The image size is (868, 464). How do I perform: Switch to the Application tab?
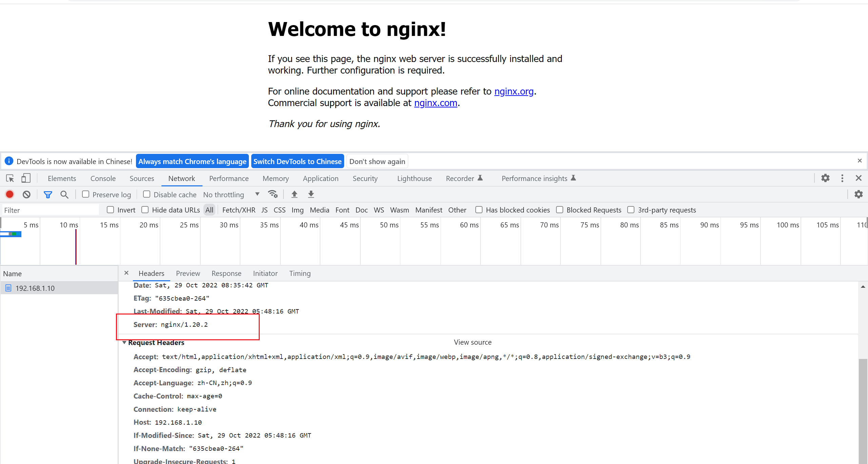321,179
